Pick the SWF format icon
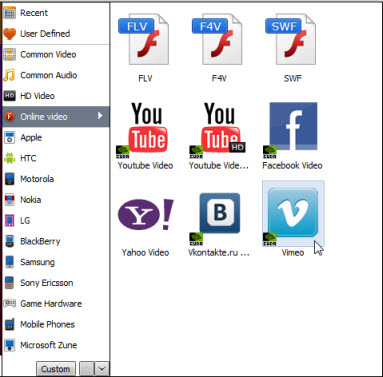 click(290, 39)
